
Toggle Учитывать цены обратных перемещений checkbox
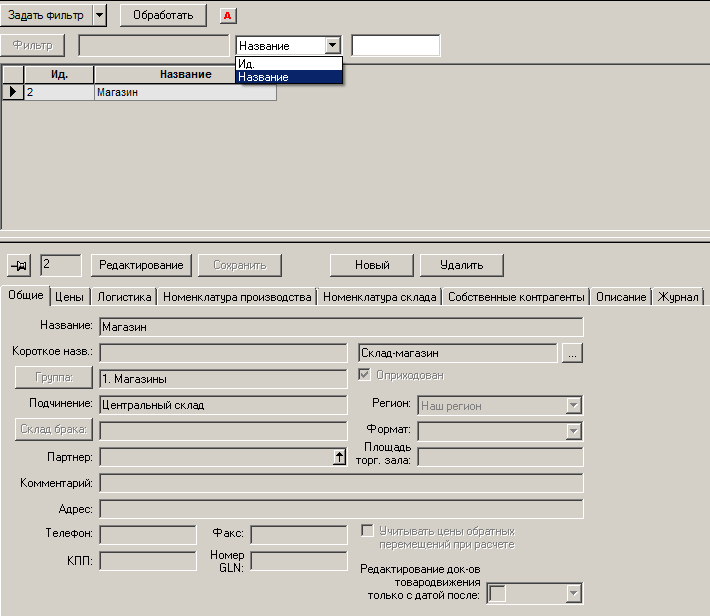click(367, 530)
